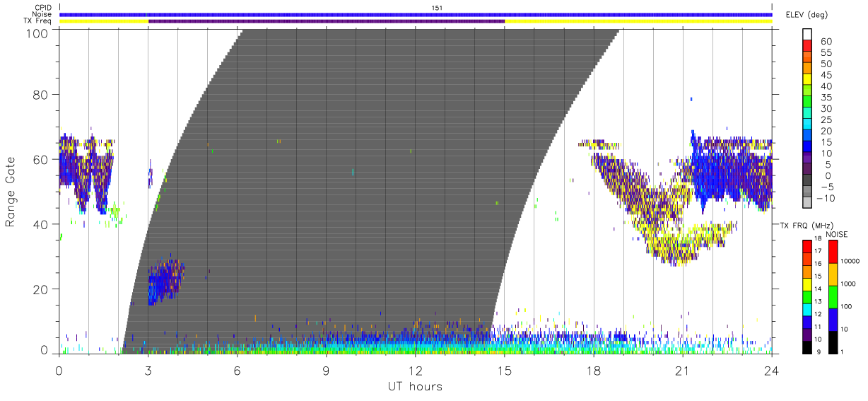Screen dimensions: 868x401
Task: Click the NOISE legend title
Action: coord(837,233)
